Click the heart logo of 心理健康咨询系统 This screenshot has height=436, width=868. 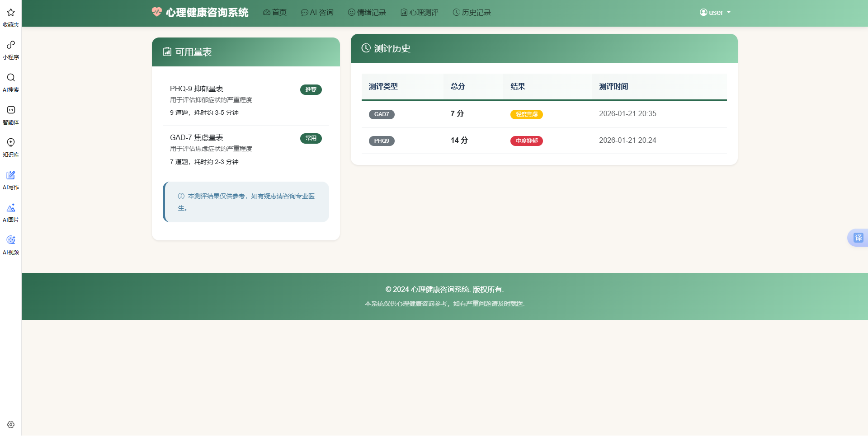coord(156,12)
